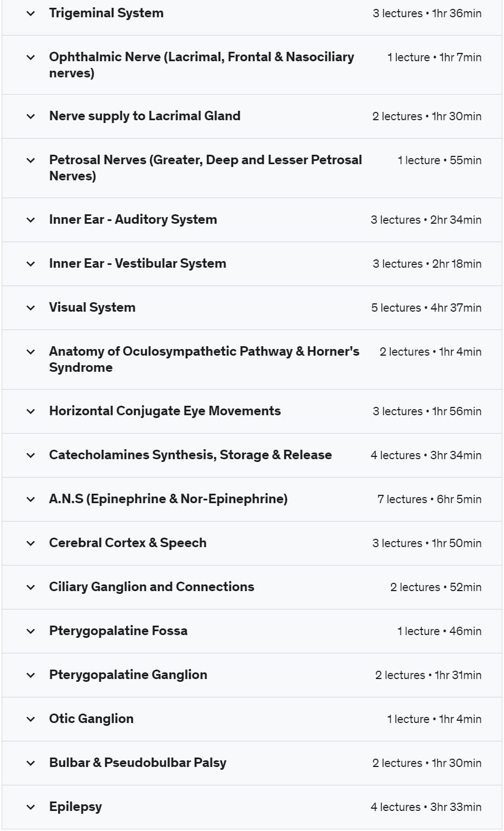
Task: Click the '1 lecture • 46min' text
Action: click(439, 631)
